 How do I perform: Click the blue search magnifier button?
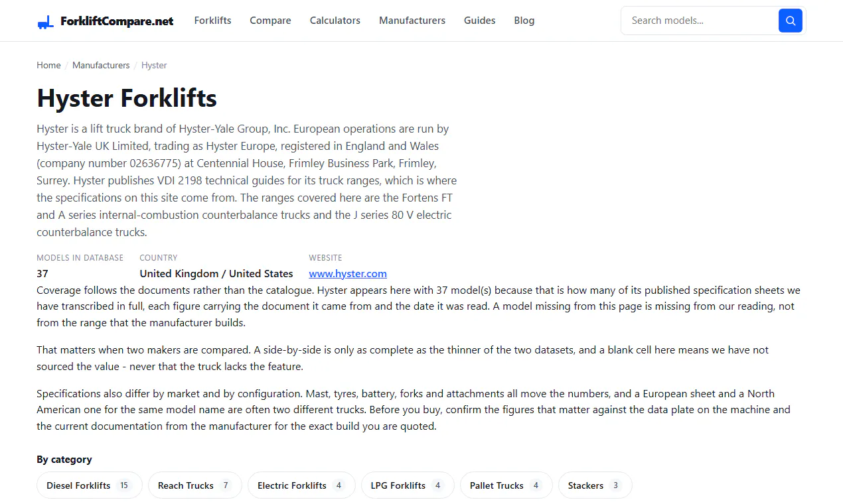(x=790, y=21)
